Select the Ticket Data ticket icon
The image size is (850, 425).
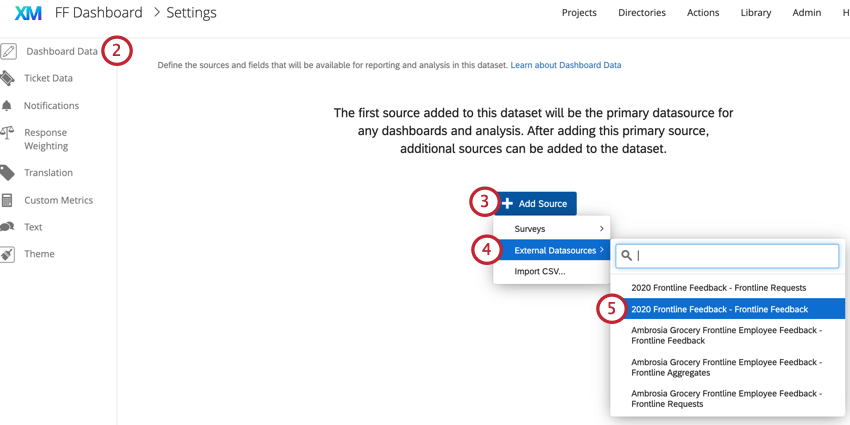[7, 79]
